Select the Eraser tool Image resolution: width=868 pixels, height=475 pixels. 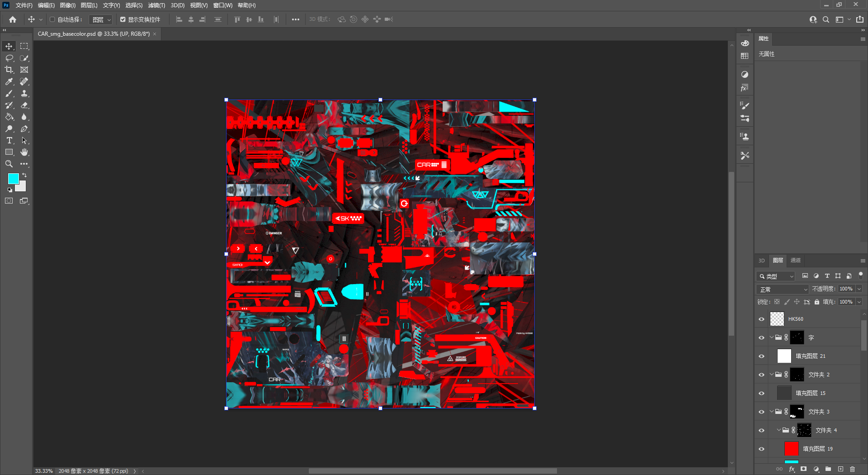(24, 105)
